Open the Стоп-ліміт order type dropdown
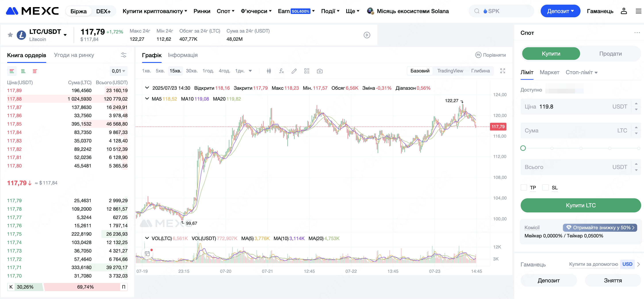Viewport: 644px width, 299px height. (581, 72)
